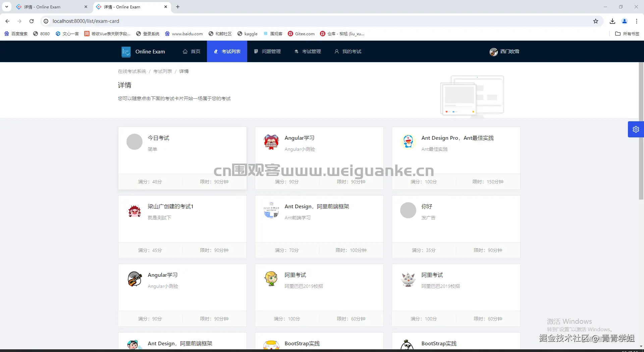Click the 发广告 card description
Screen dimensions: 644x352
(x=429, y=218)
